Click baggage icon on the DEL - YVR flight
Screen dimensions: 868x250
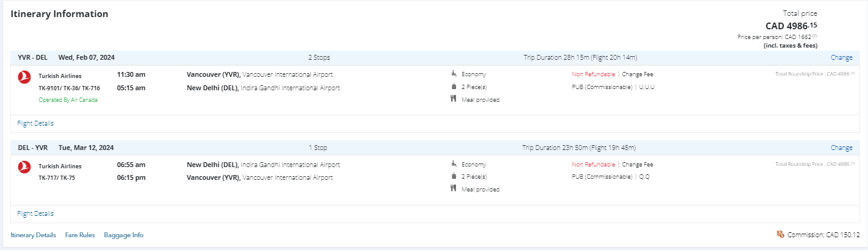(x=454, y=177)
